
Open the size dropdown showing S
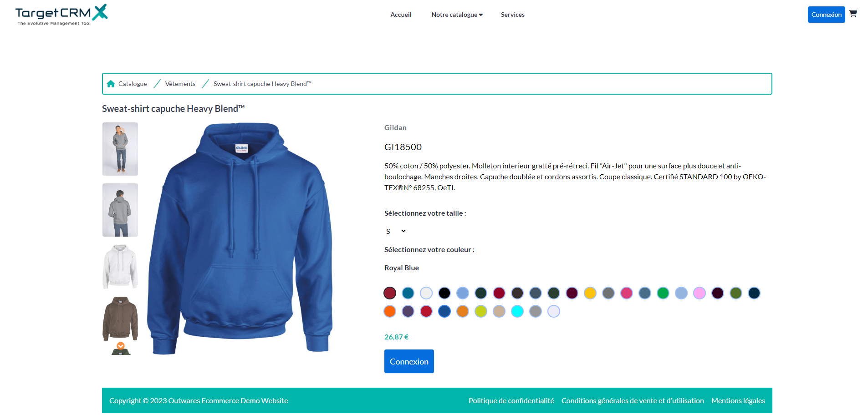[396, 231]
